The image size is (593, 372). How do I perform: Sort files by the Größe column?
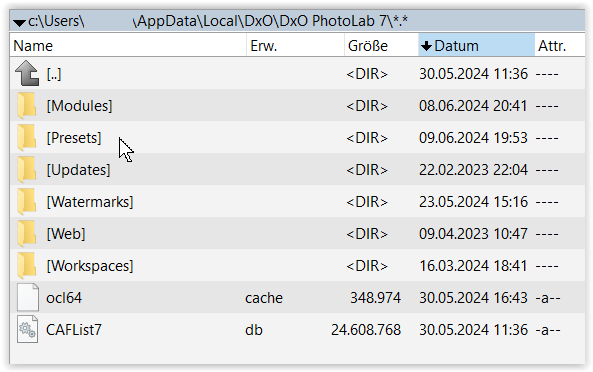(381, 46)
